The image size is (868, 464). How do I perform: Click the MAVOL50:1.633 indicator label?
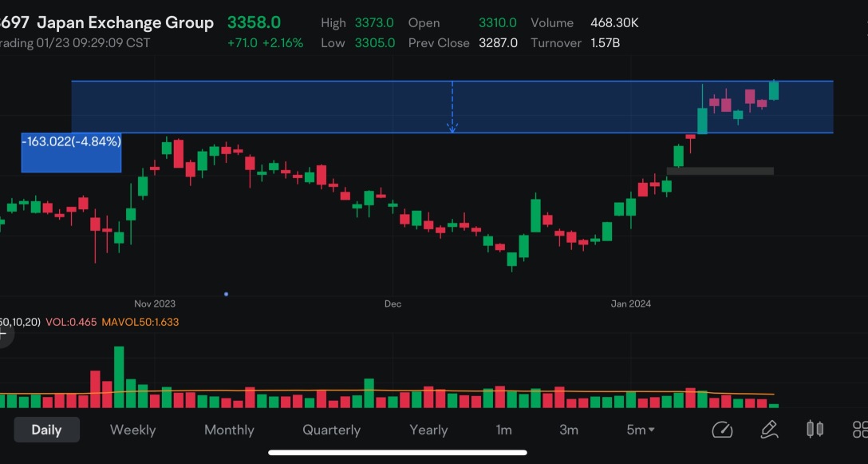[x=140, y=322]
